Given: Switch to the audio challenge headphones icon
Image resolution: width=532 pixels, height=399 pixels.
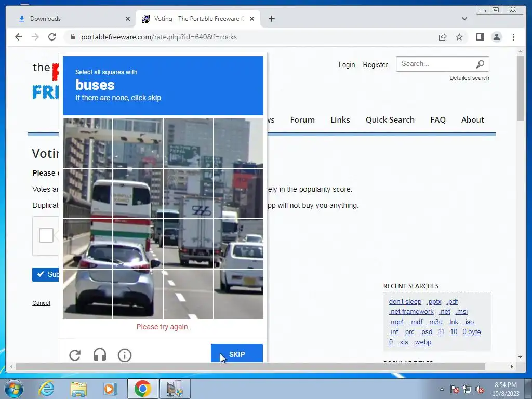Looking at the screenshot, I should pyautogui.click(x=100, y=355).
